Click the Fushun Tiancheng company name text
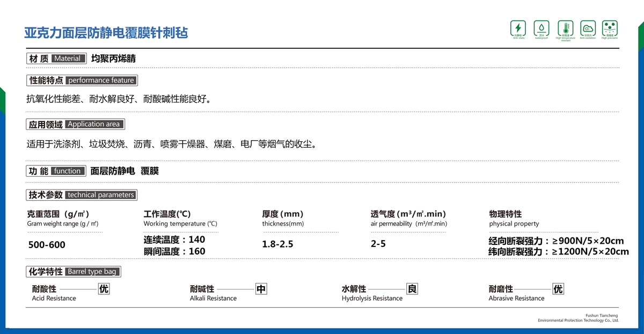 point(602,315)
